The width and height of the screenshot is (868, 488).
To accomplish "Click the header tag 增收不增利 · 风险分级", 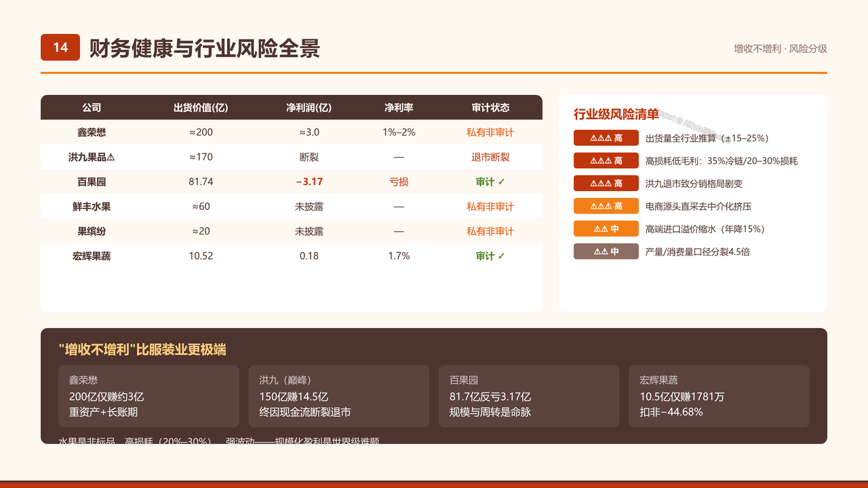I will click(781, 49).
